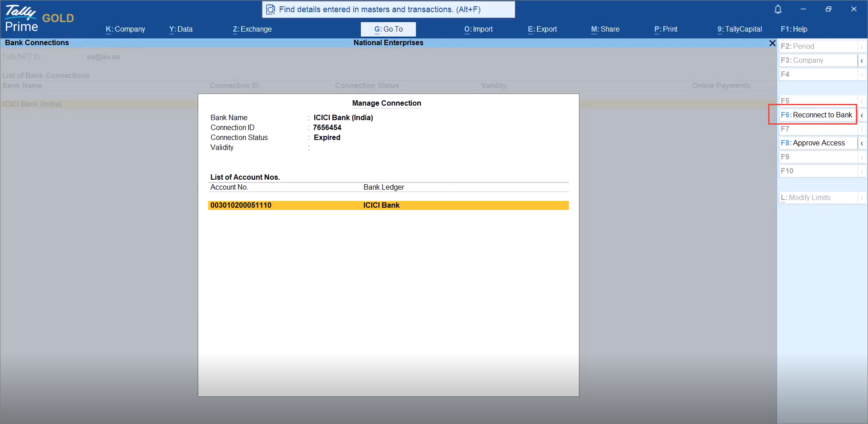Screen dimensions: 868x424
Task: Select F8: Approve Access
Action: pos(815,143)
